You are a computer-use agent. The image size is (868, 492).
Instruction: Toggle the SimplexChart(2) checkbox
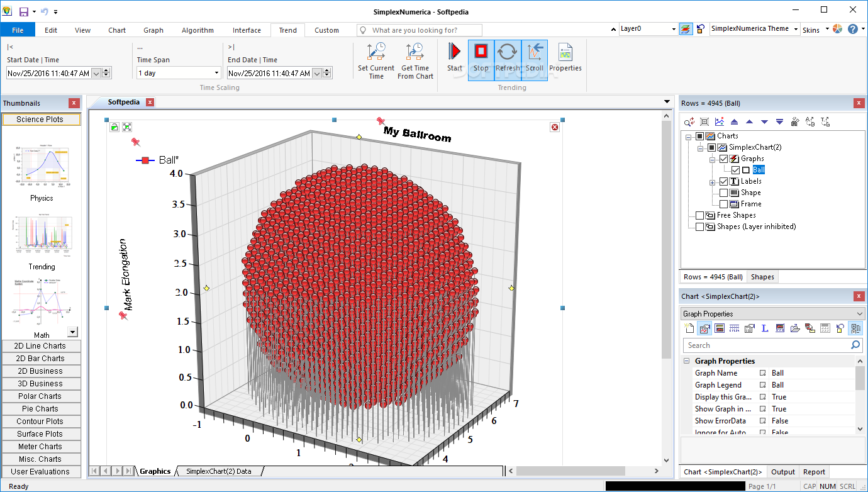[712, 147]
